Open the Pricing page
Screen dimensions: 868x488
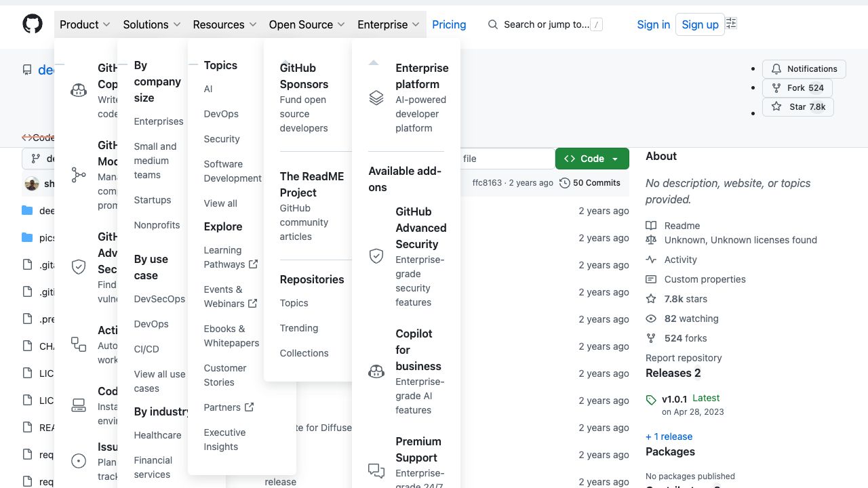[449, 24]
